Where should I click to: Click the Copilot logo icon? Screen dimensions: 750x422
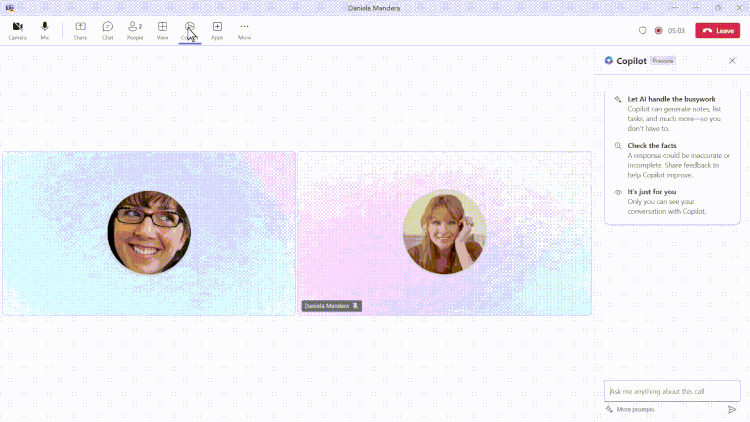coord(609,61)
